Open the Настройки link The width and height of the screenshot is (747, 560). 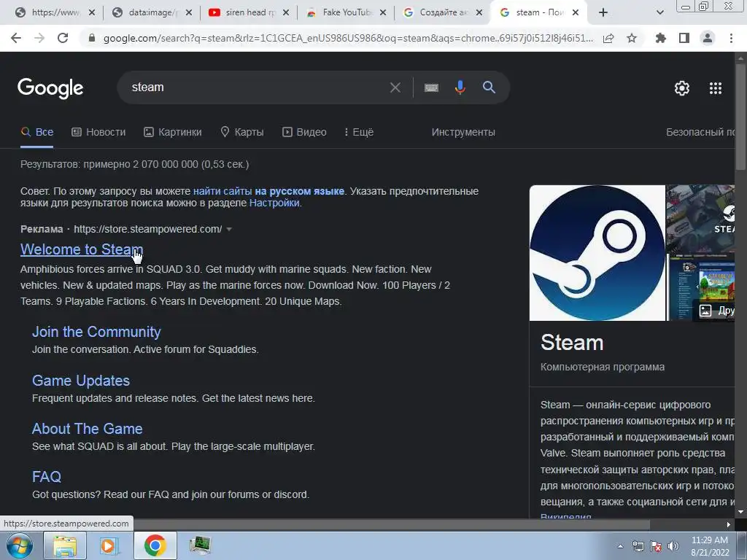click(274, 203)
